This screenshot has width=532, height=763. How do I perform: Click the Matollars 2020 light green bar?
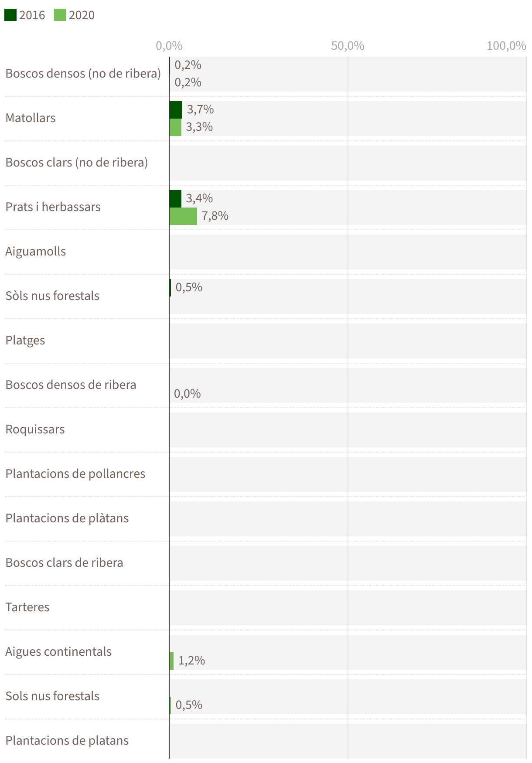click(175, 127)
